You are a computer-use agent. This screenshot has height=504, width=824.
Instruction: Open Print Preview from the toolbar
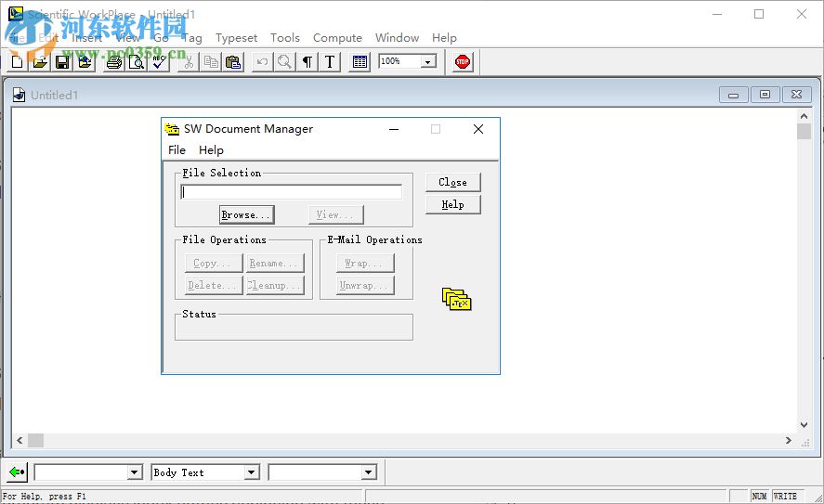137,62
